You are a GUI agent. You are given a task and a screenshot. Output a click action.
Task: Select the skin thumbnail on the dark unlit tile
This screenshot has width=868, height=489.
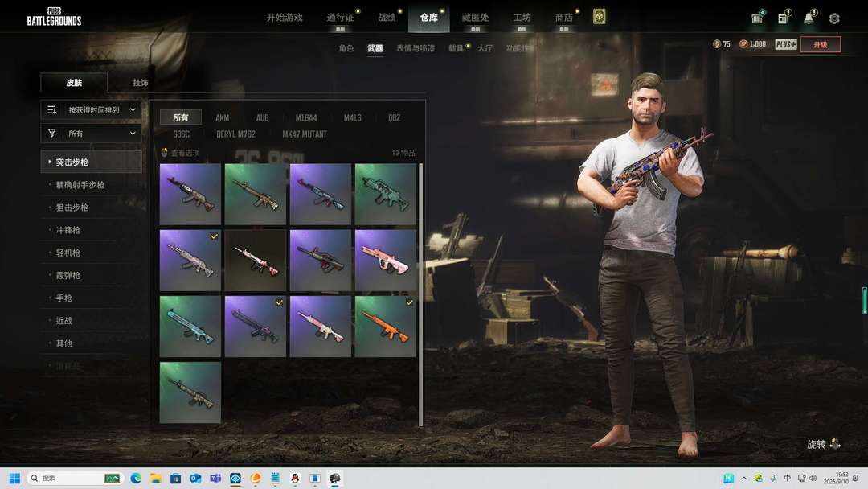(x=256, y=261)
